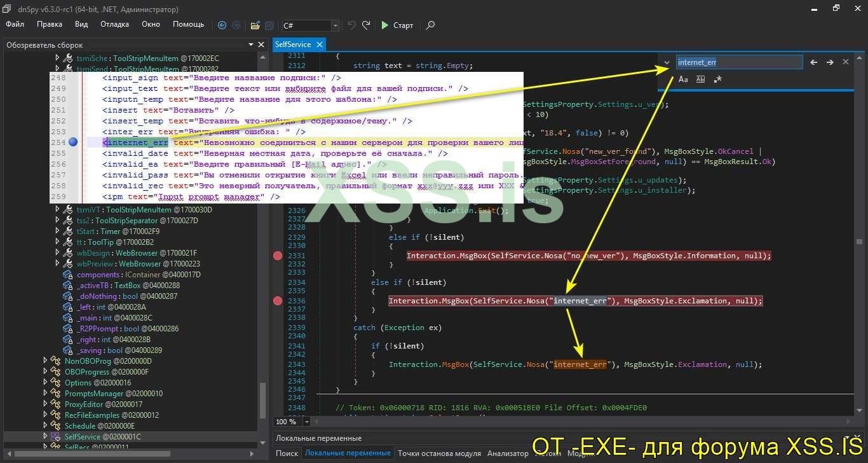Expand the PromptsManager class node
This screenshot has width=868, height=463.
[45, 394]
